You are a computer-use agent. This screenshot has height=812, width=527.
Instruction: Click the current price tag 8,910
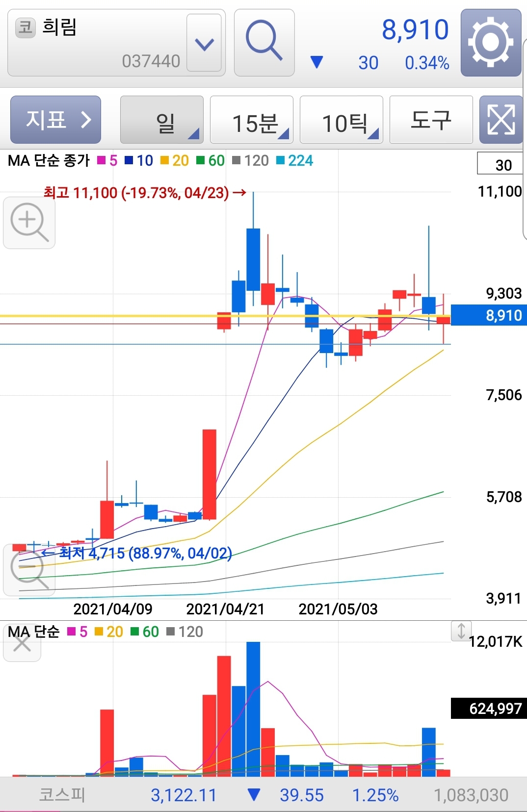click(x=488, y=315)
